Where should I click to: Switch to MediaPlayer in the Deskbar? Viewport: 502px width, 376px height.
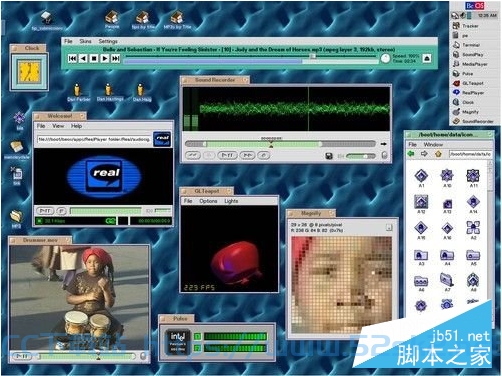[474, 64]
